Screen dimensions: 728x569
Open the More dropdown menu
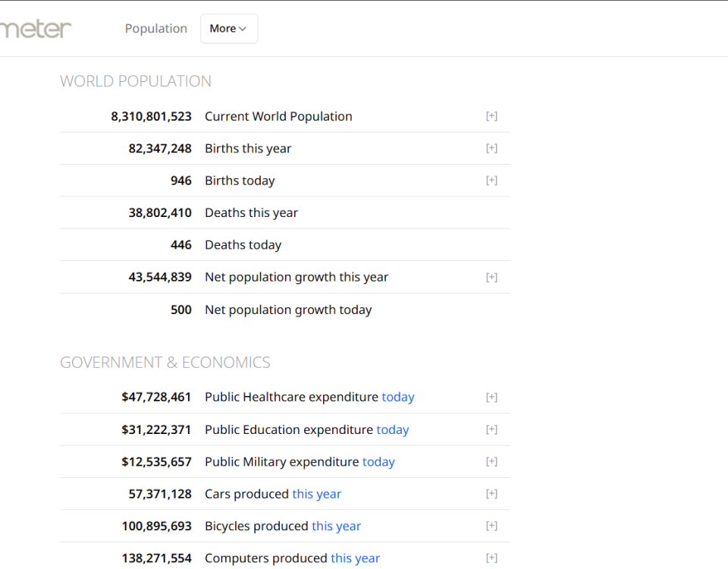229,28
